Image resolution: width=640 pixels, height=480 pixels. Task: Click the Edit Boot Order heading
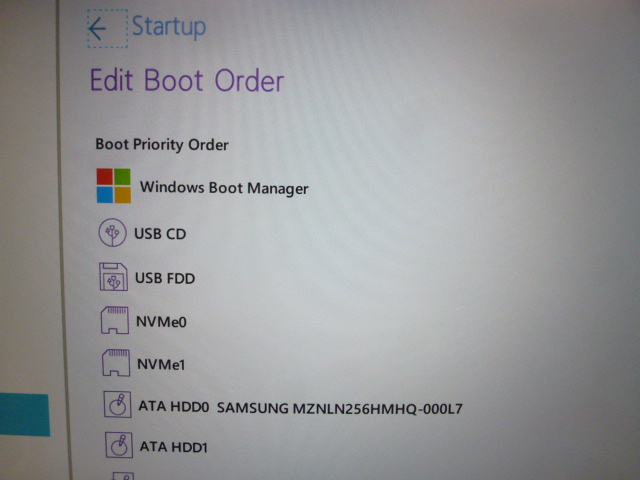(x=187, y=81)
